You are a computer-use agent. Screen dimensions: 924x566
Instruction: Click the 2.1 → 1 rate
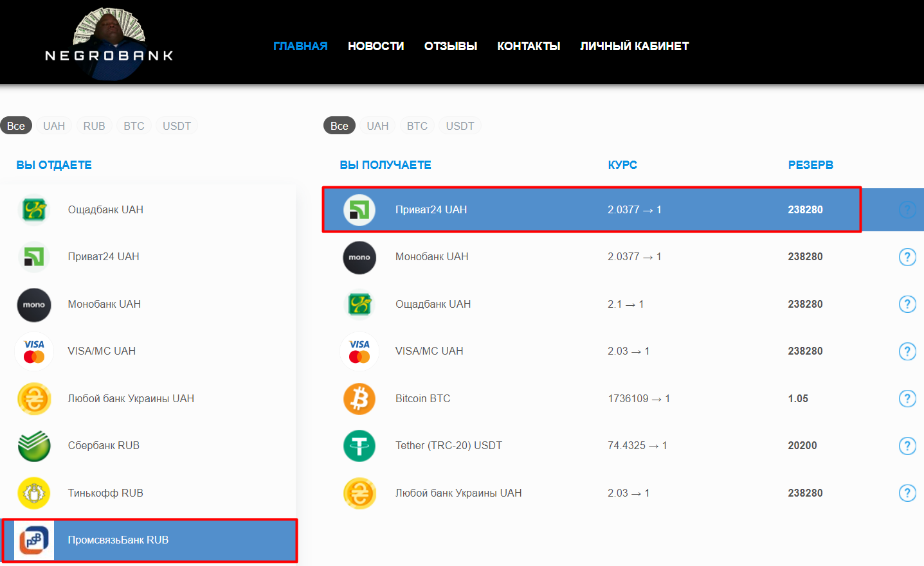(626, 305)
